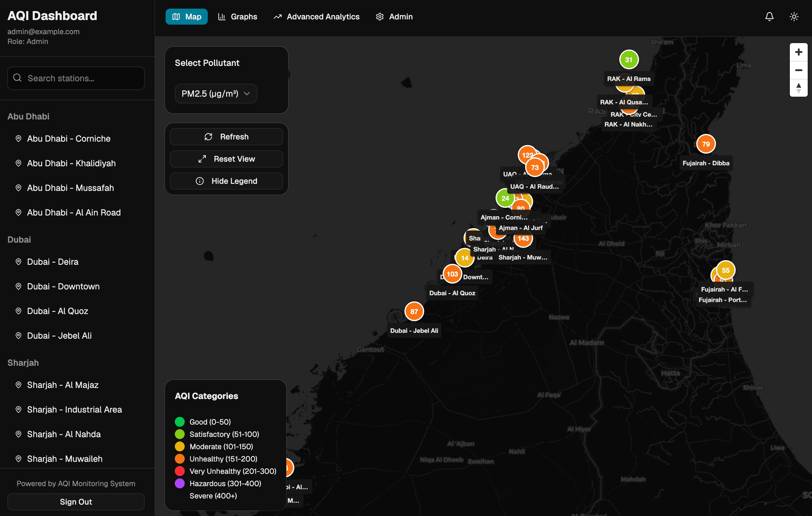The height and width of the screenshot is (516, 812).
Task: Zoom in on the map
Action: [x=798, y=52]
